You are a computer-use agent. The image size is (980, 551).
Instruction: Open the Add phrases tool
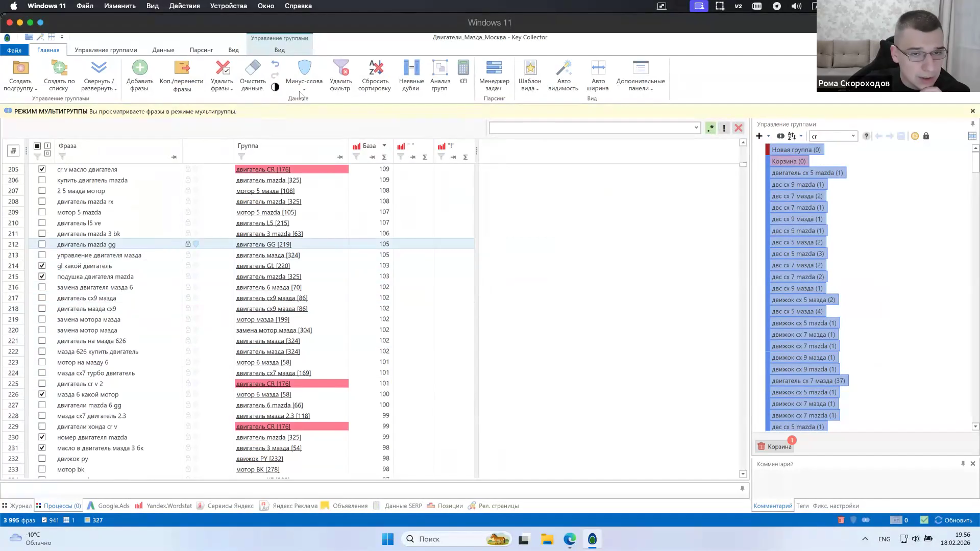139,76
